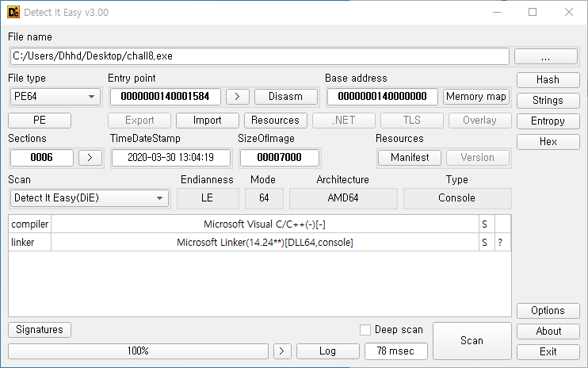Open the Strings viewer
The height and width of the screenshot is (368, 588).
pos(548,101)
